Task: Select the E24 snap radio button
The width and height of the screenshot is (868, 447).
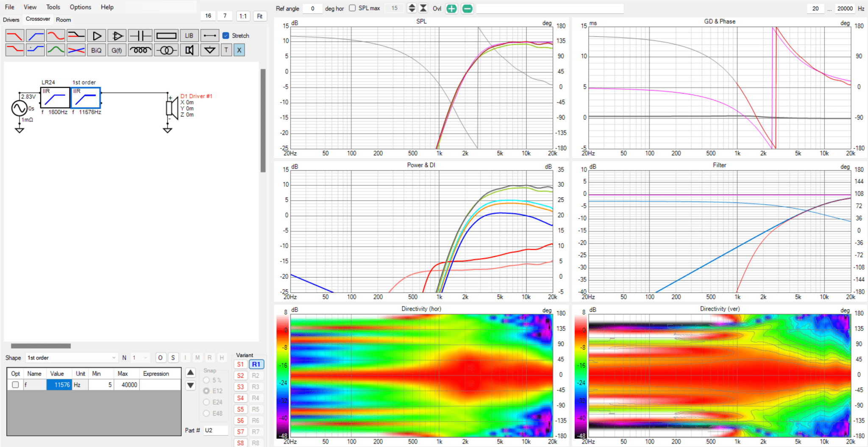Action: point(206,402)
